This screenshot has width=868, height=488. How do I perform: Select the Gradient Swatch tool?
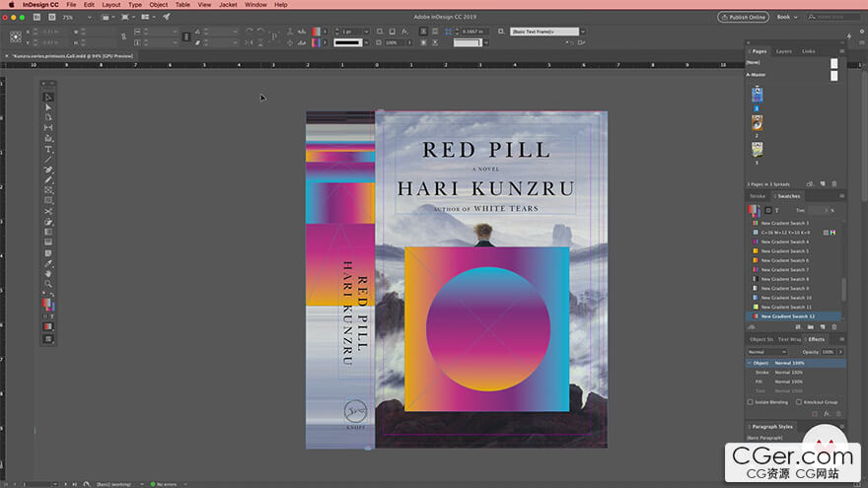coord(48,232)
